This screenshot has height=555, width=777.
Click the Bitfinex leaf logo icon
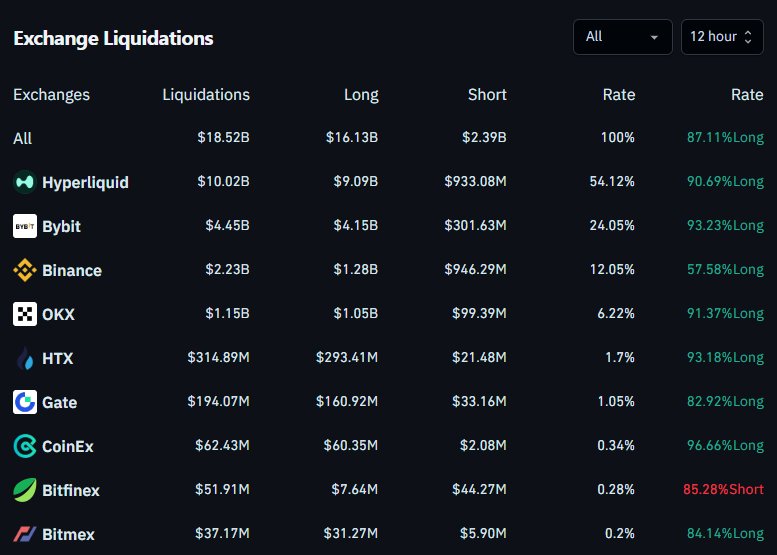[24, 490]
